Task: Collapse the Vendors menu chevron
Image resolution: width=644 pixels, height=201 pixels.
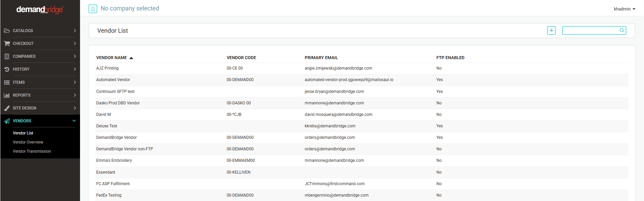Action: point(74,121)
